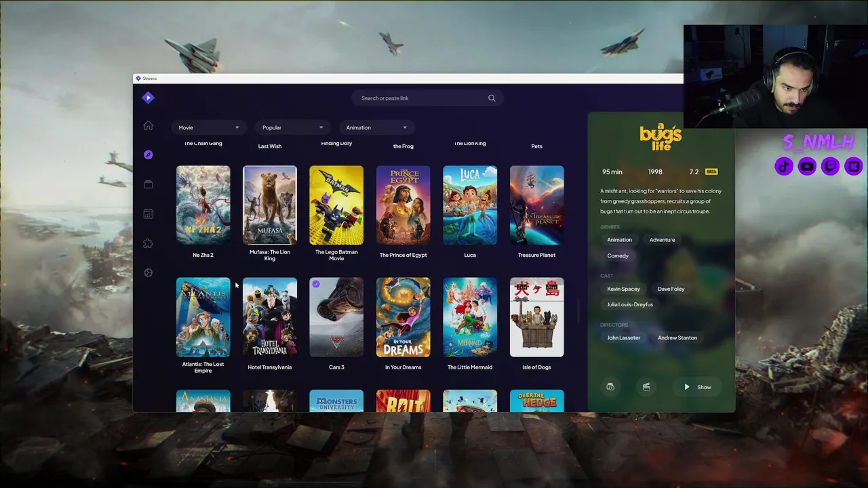
Task: Click the Show button with play arrow
Action: [697, 387]
